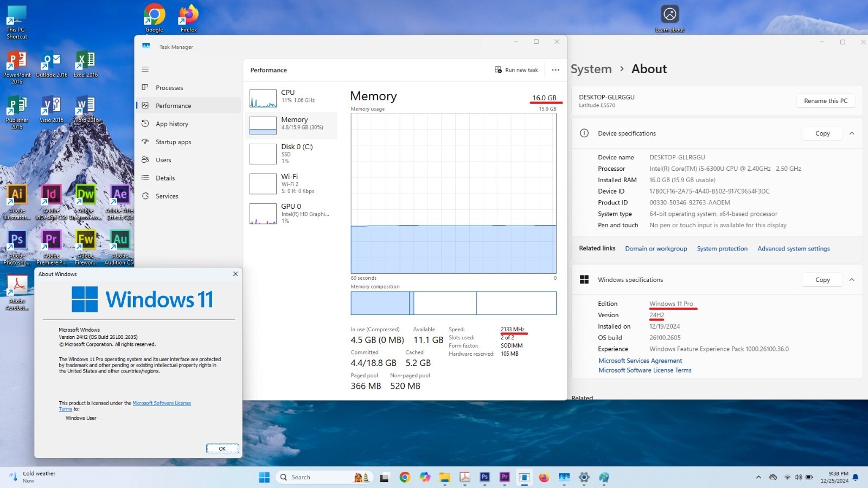The image size is (868, 488).
Task: Open File Explorer from taskbar
Action: 445,477
